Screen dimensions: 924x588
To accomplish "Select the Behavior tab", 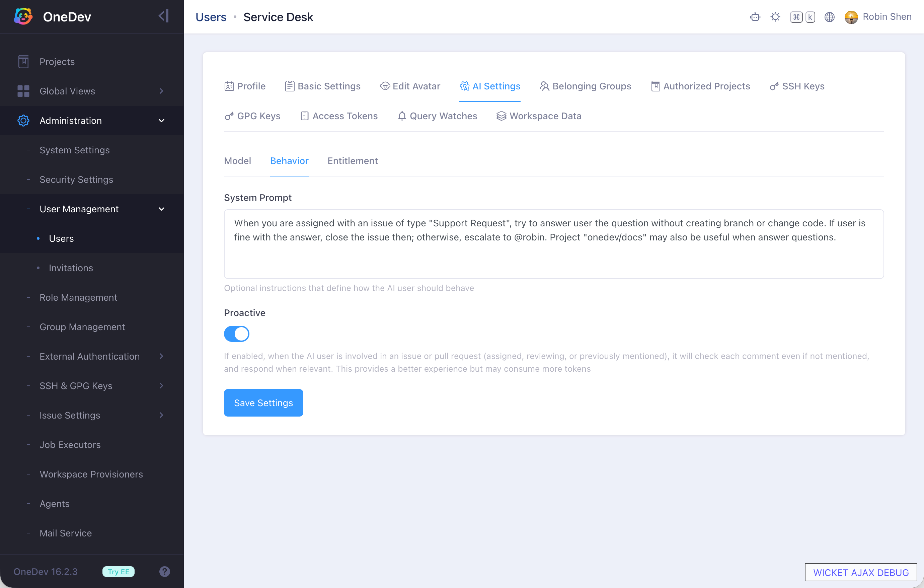I will pyautogui.click(x=289, y=161).
